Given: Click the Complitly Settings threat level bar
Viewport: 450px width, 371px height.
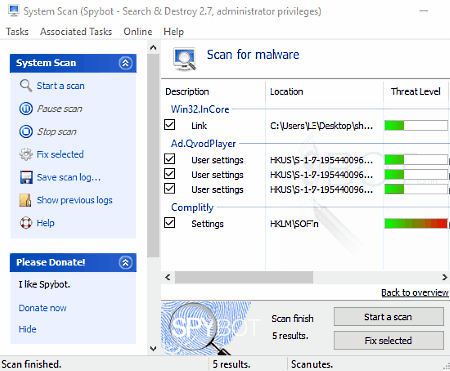Looking at the screenshot, I should (416, 223).
